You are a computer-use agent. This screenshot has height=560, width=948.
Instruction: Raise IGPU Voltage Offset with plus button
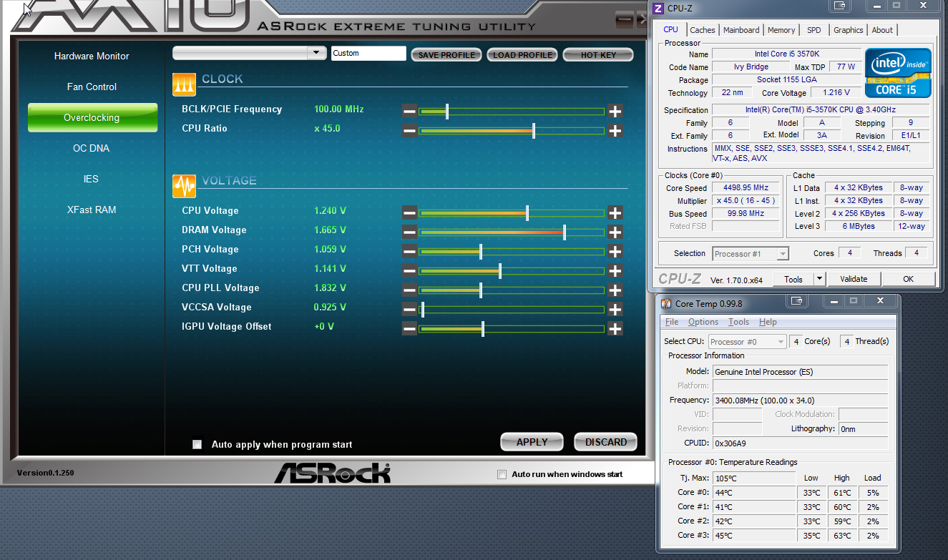point(615,329)
